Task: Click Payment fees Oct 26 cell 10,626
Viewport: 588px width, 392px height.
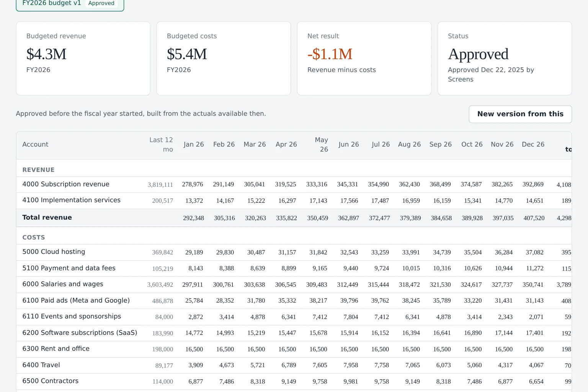Action: [473, 268]
